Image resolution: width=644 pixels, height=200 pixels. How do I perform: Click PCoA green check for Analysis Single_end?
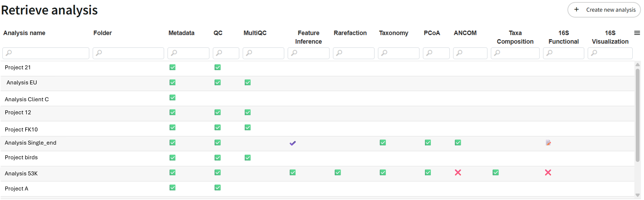[428, 143]
